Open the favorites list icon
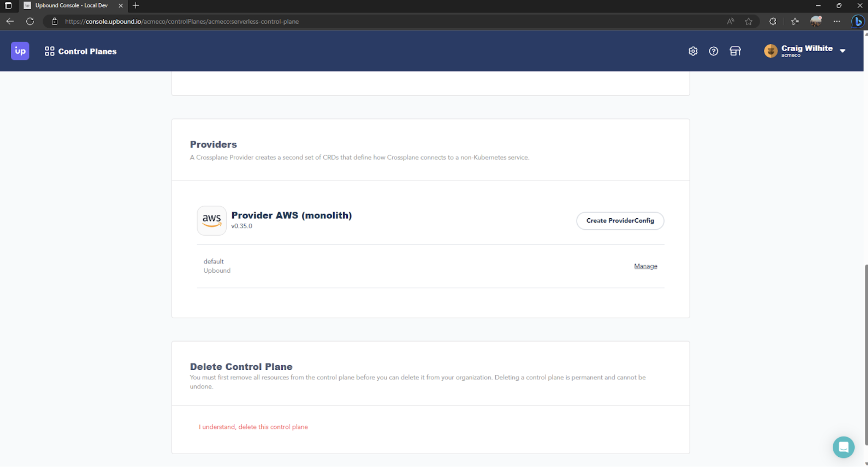 click(795, 22)
